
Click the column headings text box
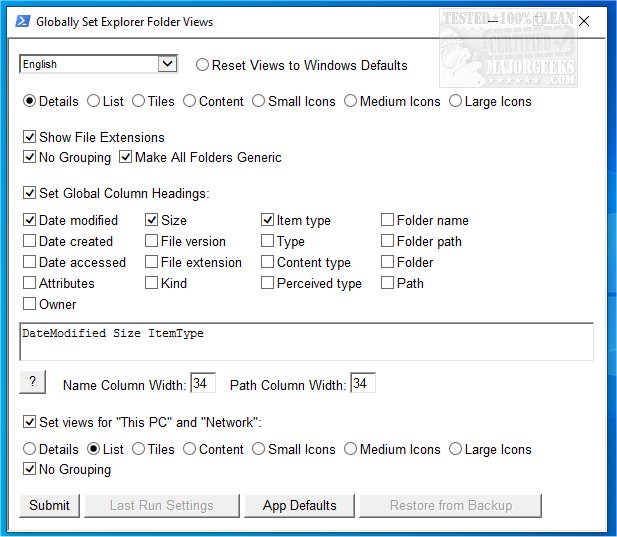pos(306,341)
